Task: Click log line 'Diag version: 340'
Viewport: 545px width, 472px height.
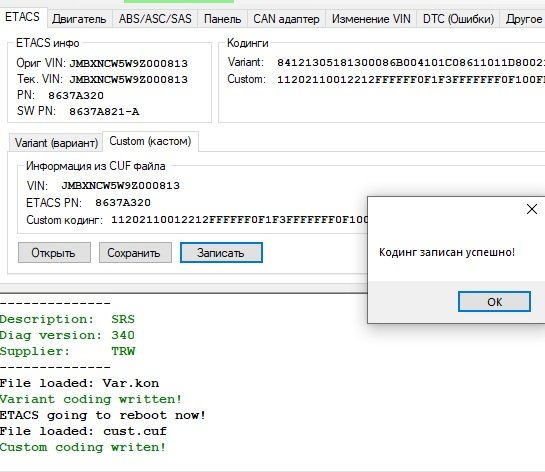Action: click(x=67, y=335)
